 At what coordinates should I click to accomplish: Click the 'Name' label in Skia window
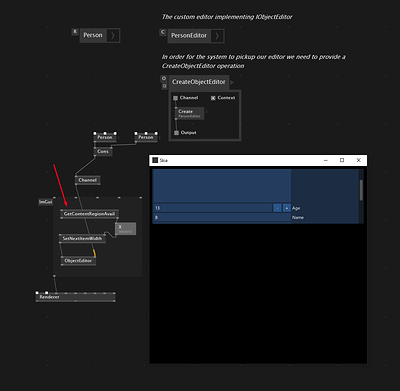pyautogui.click(x=298, y=218)
